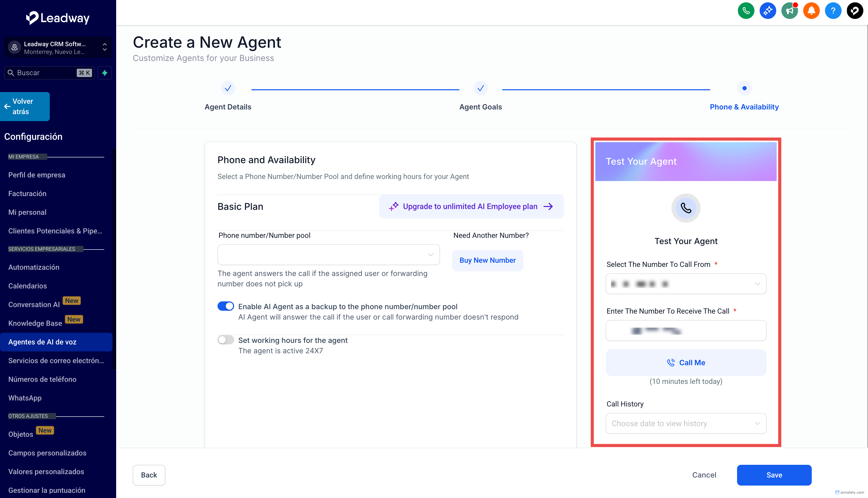
Task: Click the number to receive the call field
Action: (x=685, y=330)
